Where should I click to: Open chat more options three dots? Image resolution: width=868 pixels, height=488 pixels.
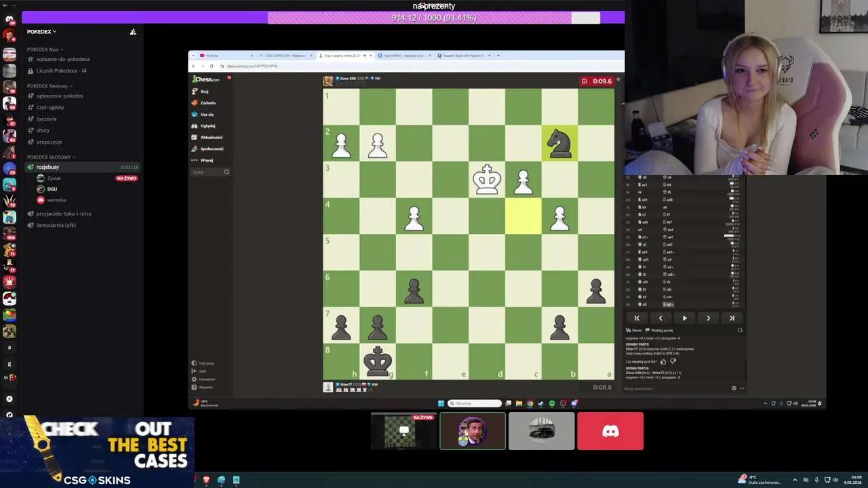742,388
